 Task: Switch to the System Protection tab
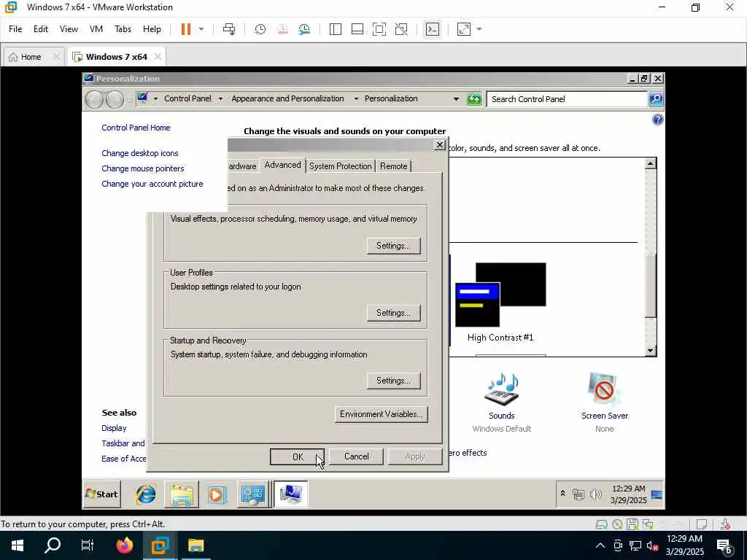[340, 166]
